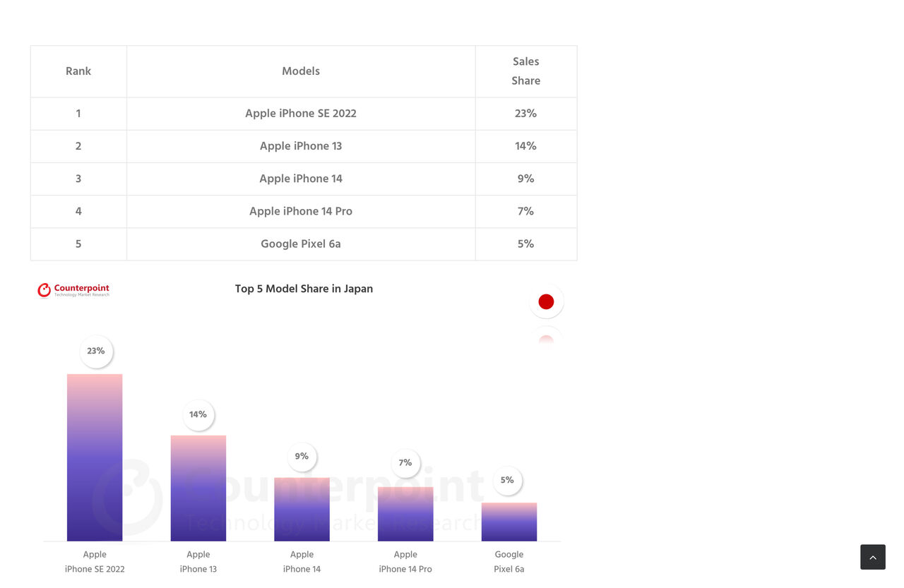Click rank 3 in the table

click(78, 179)
